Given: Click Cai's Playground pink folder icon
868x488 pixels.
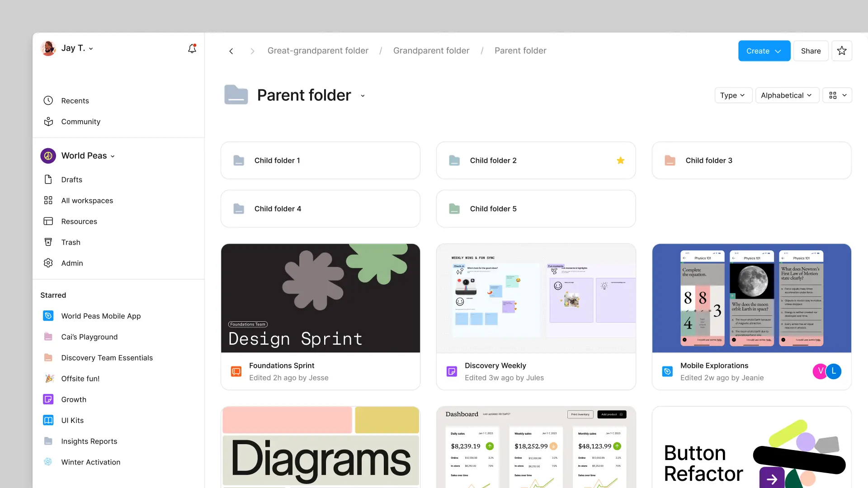Looking at the screenshot, I should 48,337.
